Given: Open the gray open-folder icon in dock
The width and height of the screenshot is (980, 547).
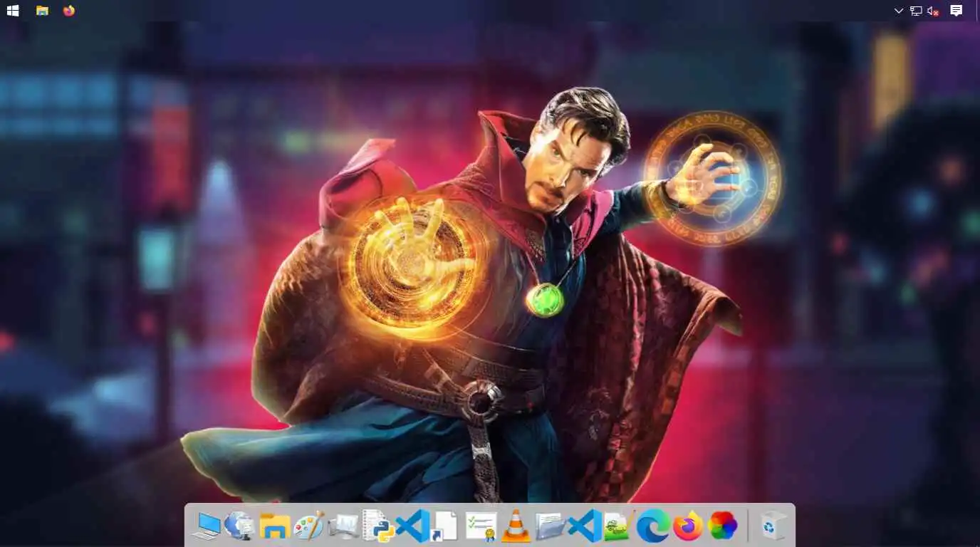Looking at the screenshot, I should (x=550, y=526).
